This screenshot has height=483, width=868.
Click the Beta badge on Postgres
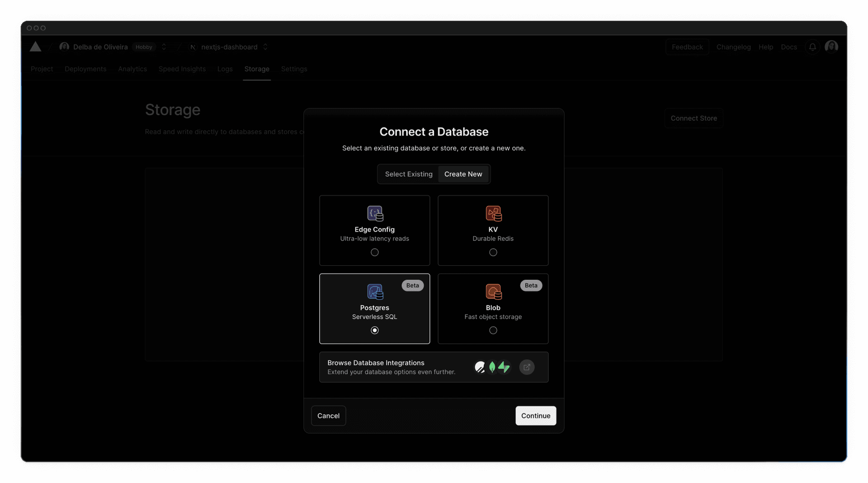[412, 286]
